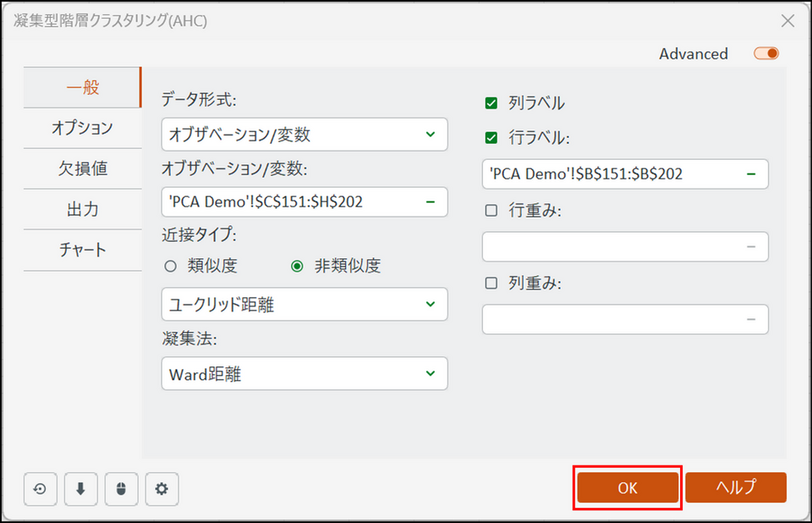812x523 pixels.
Task: Click the downward arrow icon button
Action: click(80, 488)
